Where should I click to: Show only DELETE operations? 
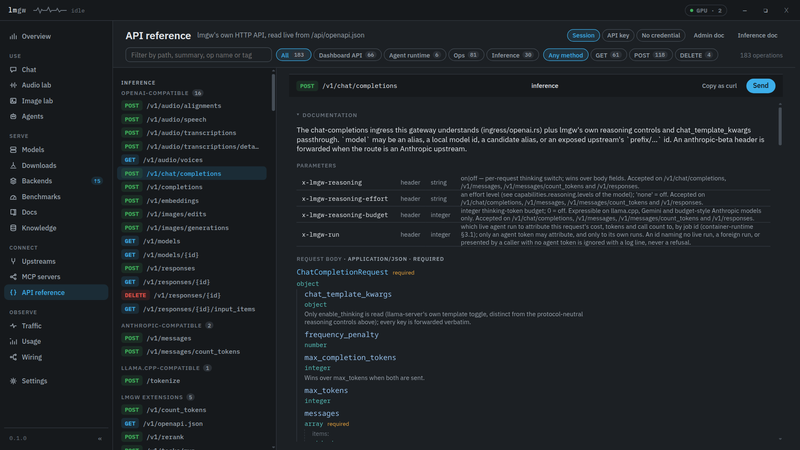pos(696,55)
